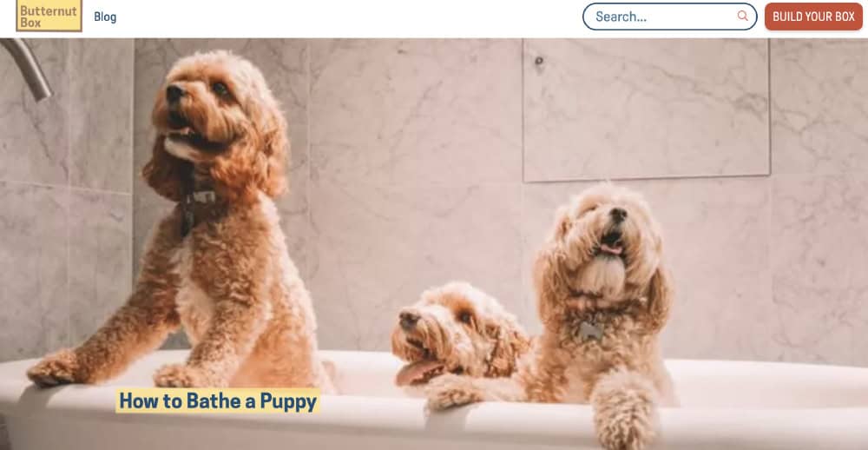
Task: Click the small screw on the wall panel
Action: [539, 61]
